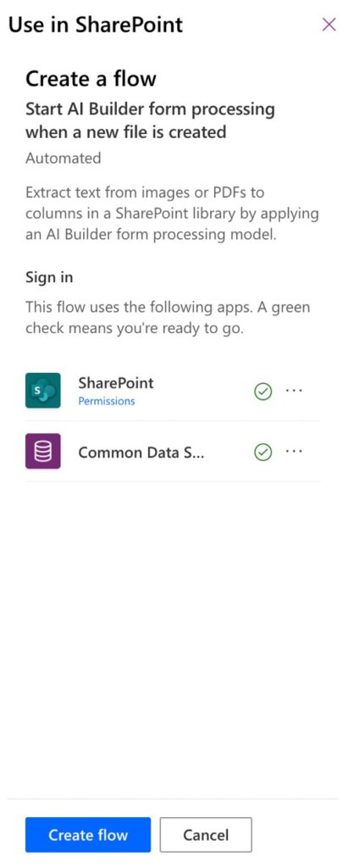Click the 'Start AI Builder form processing' title line
348x868 pixels.
tap(150, 109)
